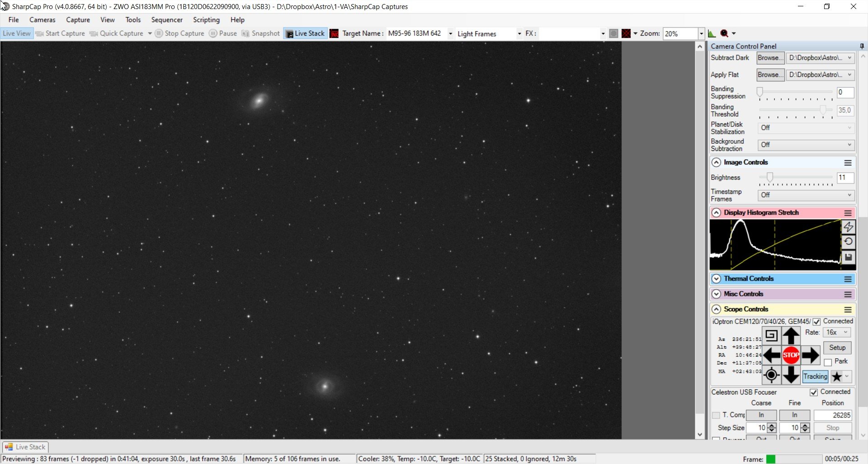Open the Planet/Disk Stabilization dropdown
Screen dimensions: 868x464
(806, 128)
